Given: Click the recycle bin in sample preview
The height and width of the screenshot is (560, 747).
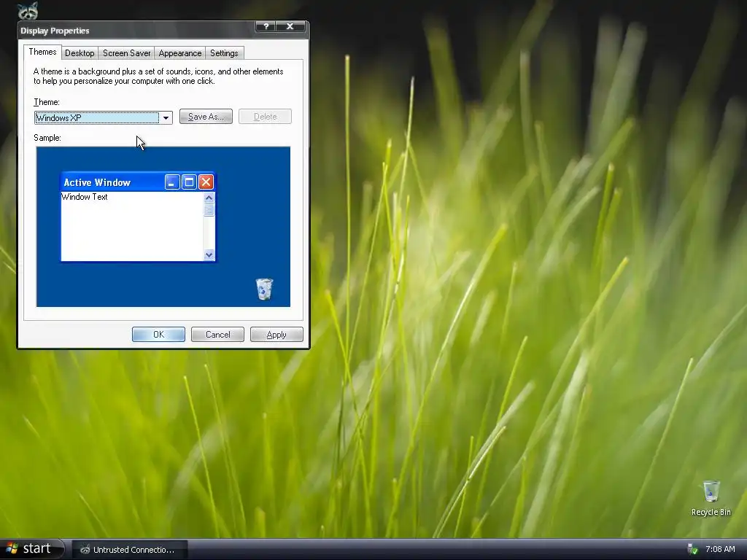Looking at the screenshot, I should [264, 289].
